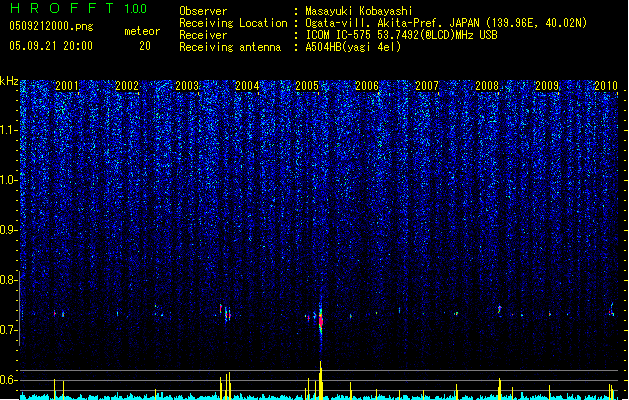The image size is (629, 400).
Task: Click the 2007 time marker
Action: point(427,86)
